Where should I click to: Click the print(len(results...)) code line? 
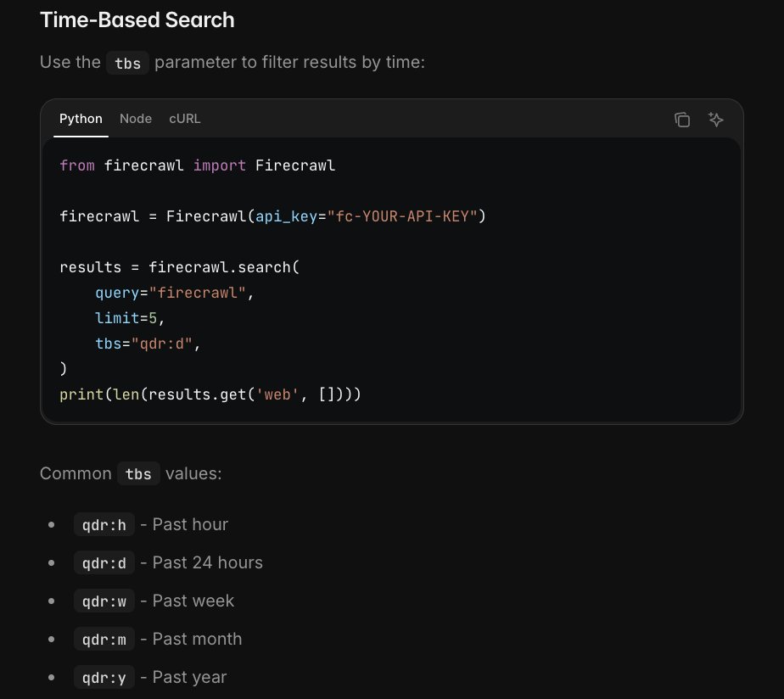210,394
